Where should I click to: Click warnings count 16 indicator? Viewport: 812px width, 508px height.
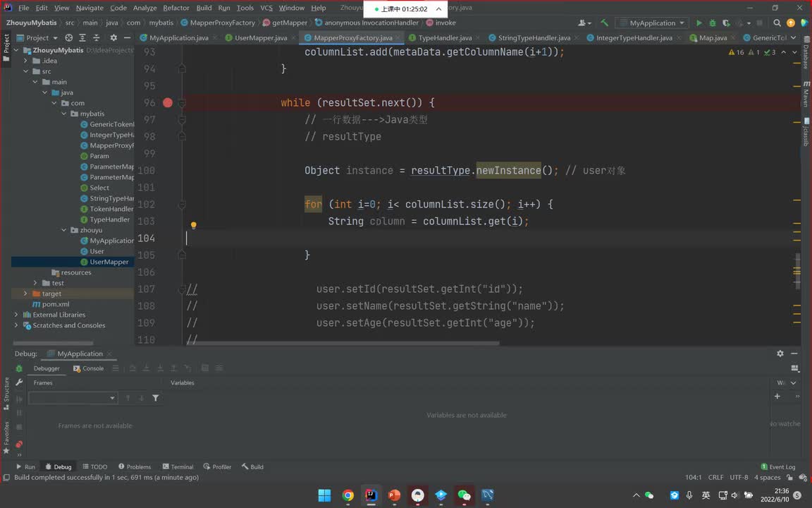tap(736, 52)
